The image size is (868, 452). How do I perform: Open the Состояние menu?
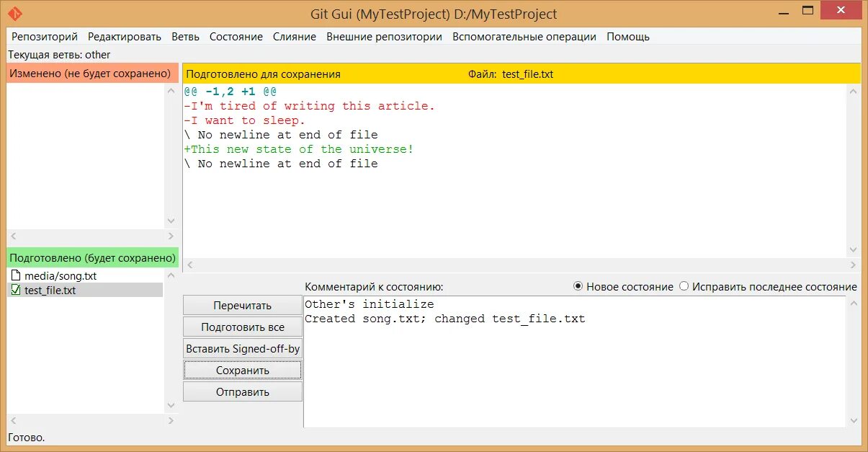(x=236, y=37)
